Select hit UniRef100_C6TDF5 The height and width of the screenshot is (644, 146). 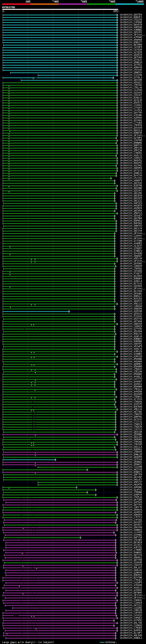(131, 48)
